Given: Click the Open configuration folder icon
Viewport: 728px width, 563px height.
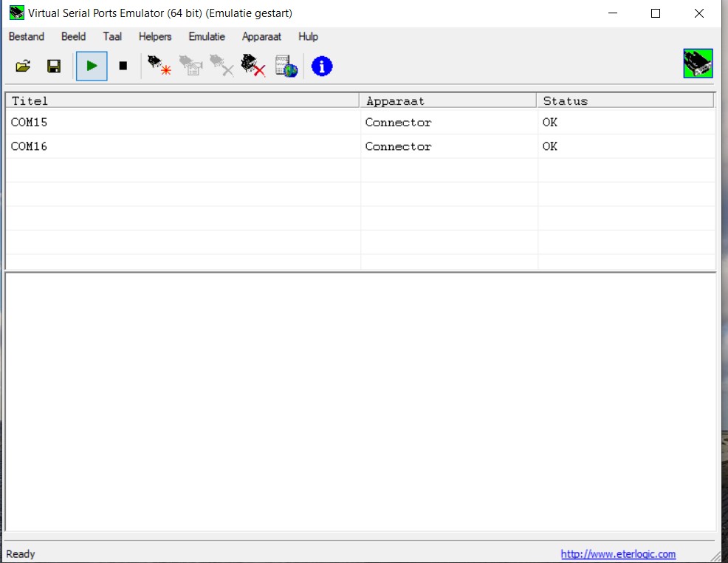Looking at the screenshot, I should [x=23, y=66].
